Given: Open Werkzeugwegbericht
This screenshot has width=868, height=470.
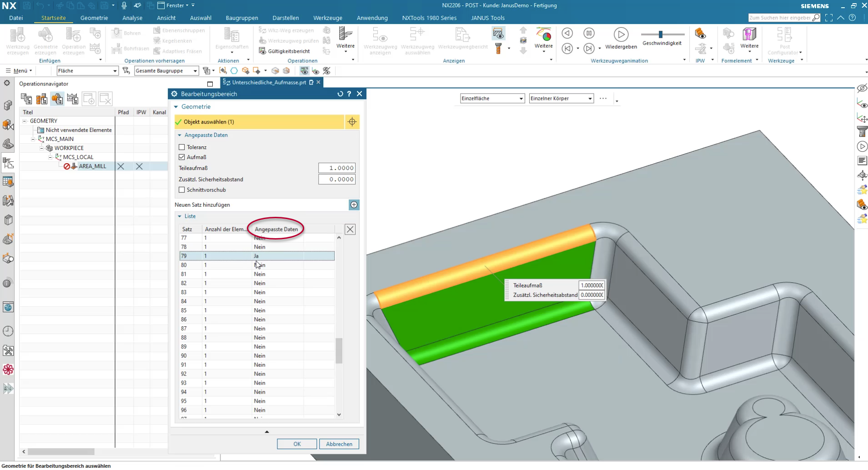Looking at the screenshot, I should click(x=463, y=38).
